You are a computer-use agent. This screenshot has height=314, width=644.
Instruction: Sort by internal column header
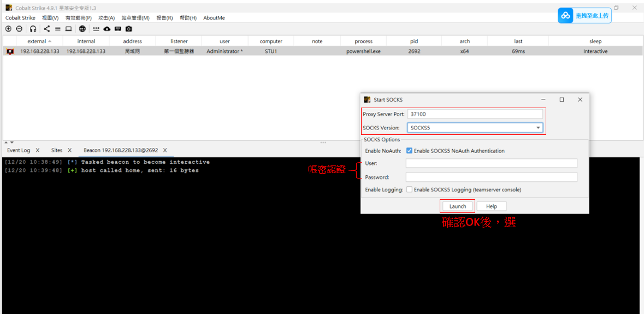tap(86, 41)
